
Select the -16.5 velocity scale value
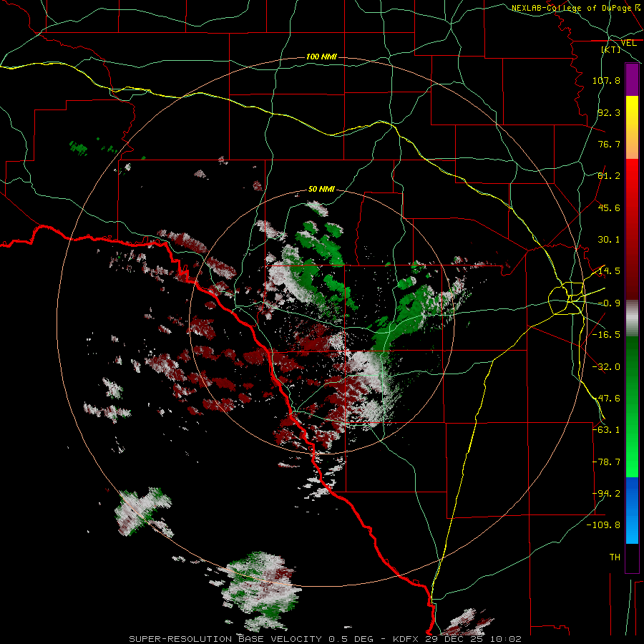click(606, 335)
